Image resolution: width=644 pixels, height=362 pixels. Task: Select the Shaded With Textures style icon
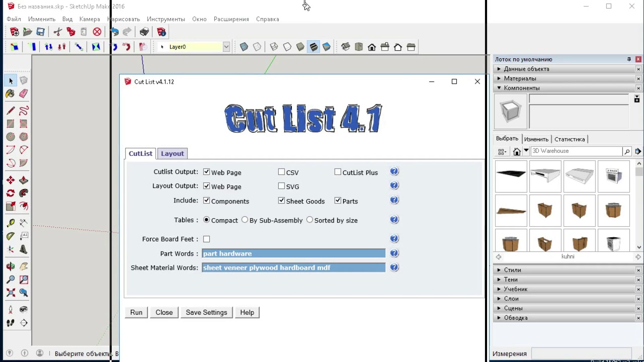[313, 47]
